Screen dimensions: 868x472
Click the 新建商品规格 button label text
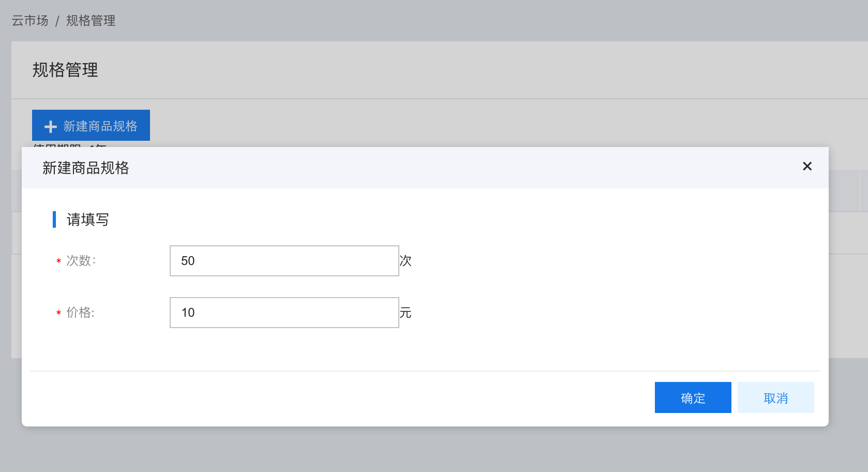pyautogui.click(x=100, y=126)
